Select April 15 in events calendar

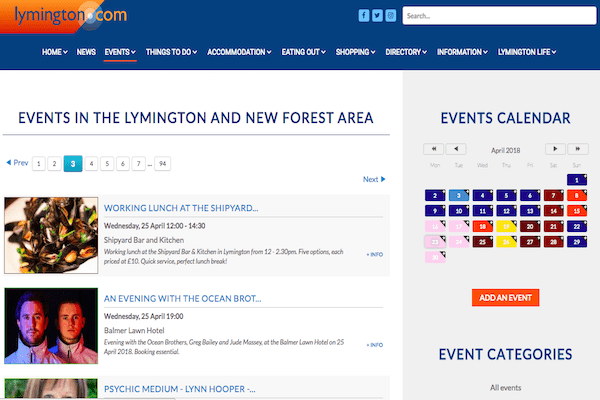[577, 211]
